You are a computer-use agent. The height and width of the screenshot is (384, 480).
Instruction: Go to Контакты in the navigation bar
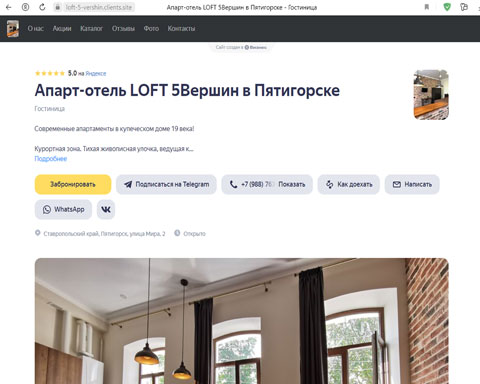point(181,29)
